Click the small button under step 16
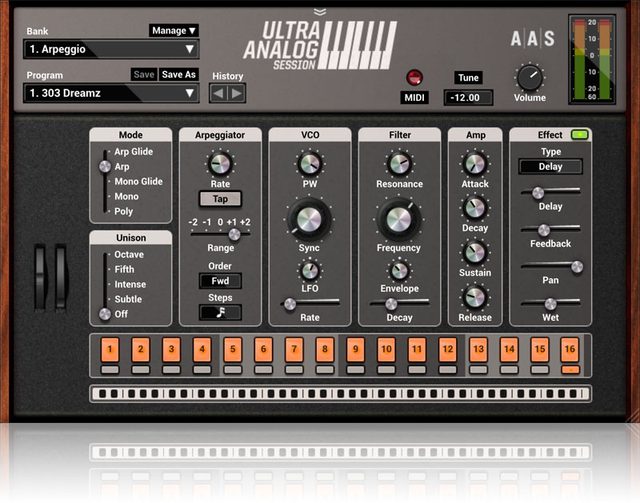This screenshot has width=640, height=503. click(570, 370)
